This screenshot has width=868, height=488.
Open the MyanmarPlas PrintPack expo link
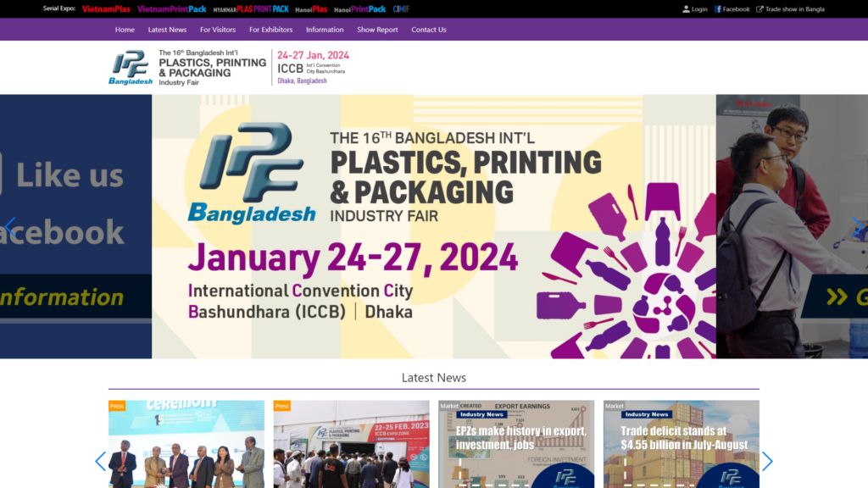pos(251,8)
